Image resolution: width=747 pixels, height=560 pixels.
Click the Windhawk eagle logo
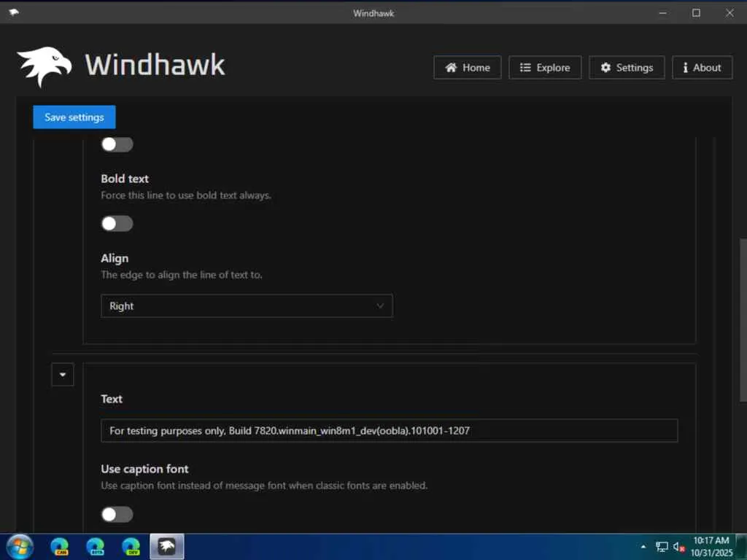pos(44,66)
